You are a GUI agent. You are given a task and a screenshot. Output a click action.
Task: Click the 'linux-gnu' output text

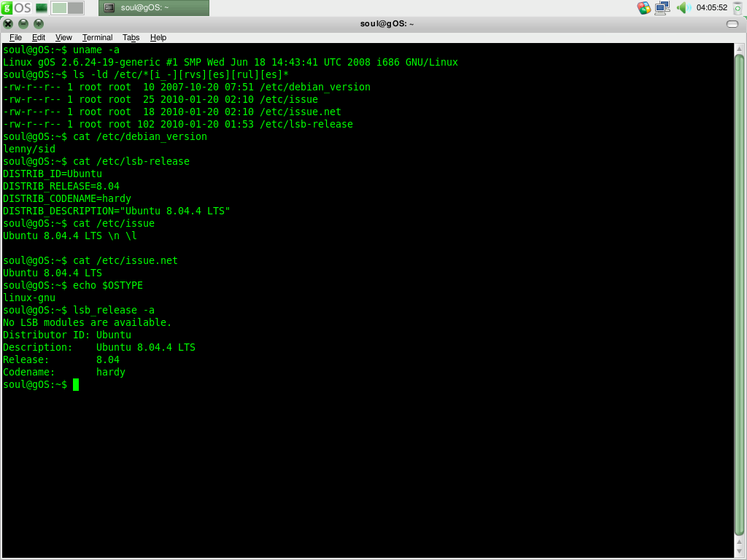(29, 297)
